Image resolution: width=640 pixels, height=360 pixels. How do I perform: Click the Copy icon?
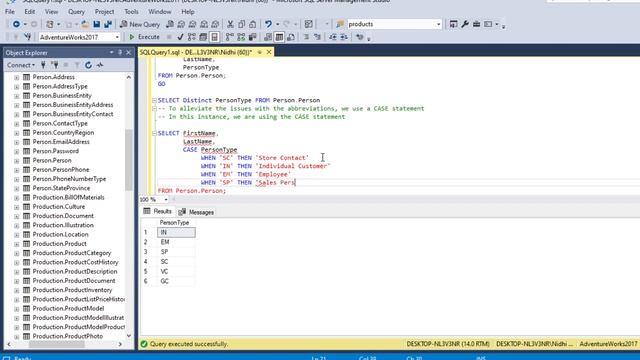coord(242,24)
